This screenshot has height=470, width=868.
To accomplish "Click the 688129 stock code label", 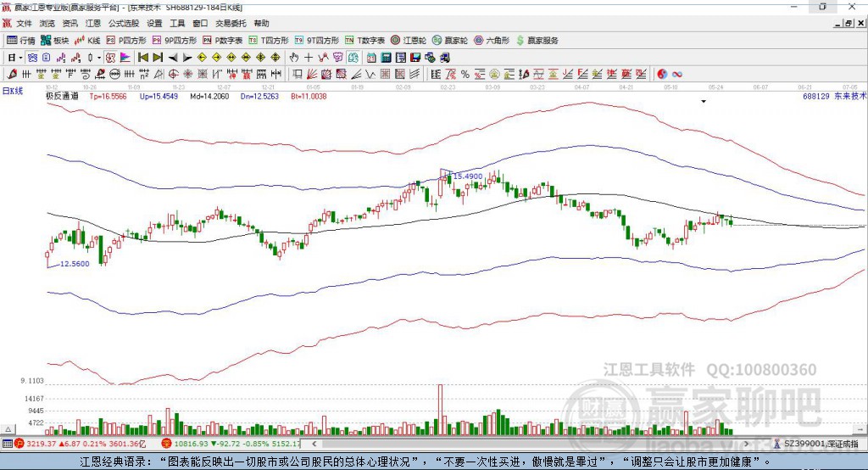I will (x=816, y=96).
